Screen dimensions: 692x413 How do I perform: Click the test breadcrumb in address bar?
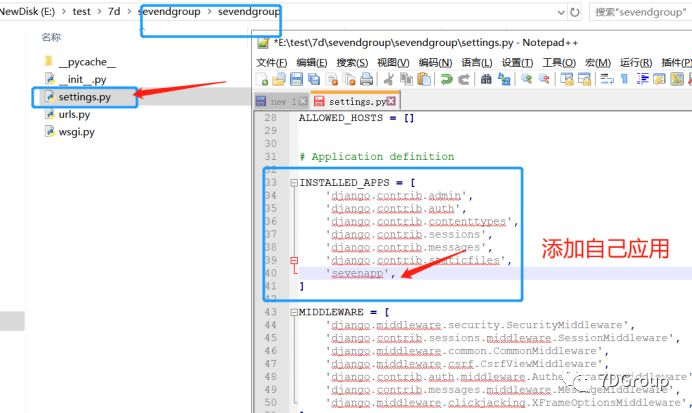coord(81,11)
